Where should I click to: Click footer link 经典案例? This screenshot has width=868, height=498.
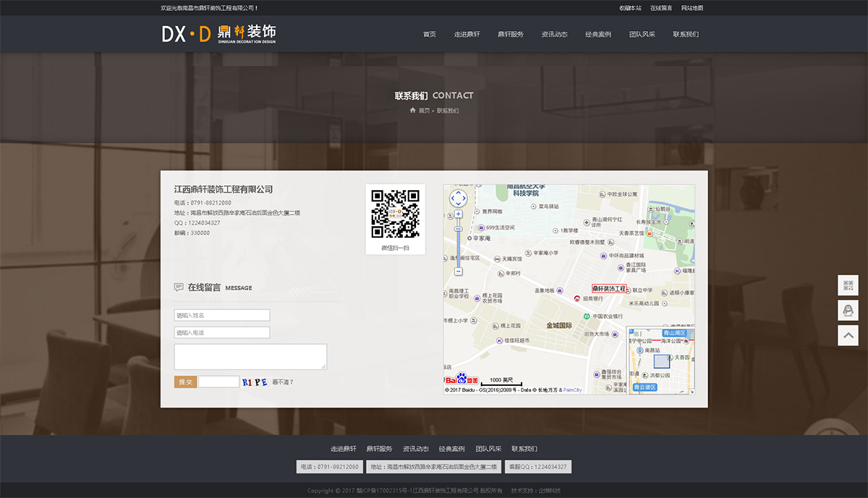[x=452, y=449]
